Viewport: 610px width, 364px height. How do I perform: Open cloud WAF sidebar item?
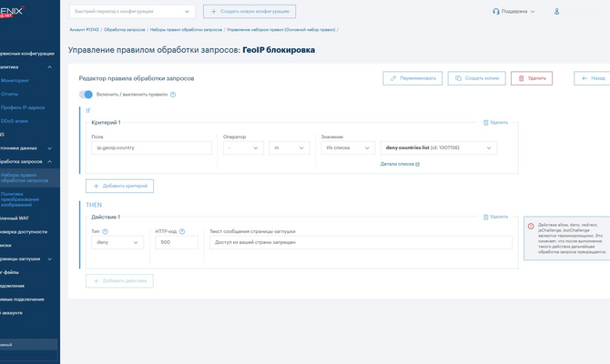(15, 218)
